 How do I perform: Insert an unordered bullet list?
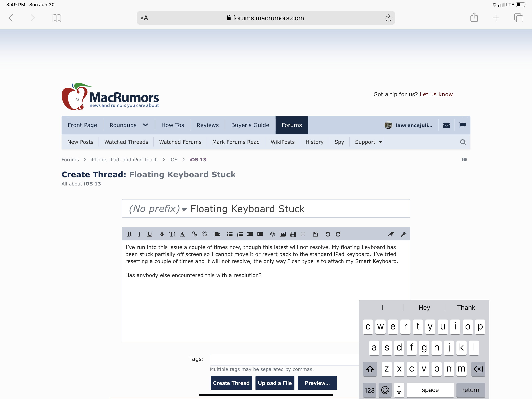230,234
